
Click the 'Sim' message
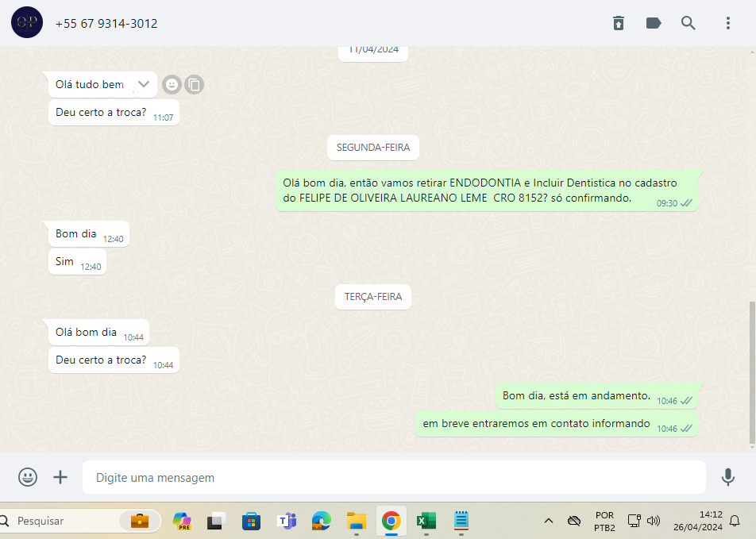coord(77,262)
